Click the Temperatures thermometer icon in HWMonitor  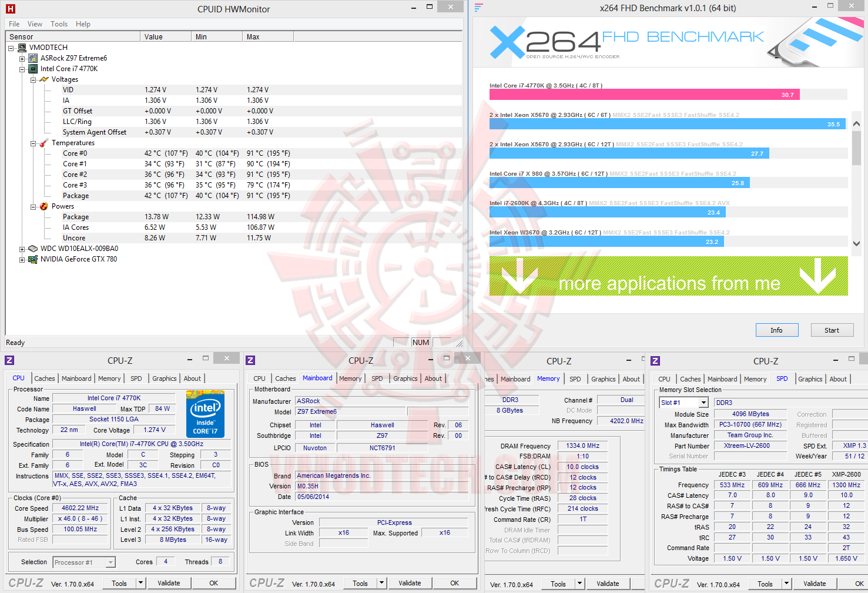point(44,143)
